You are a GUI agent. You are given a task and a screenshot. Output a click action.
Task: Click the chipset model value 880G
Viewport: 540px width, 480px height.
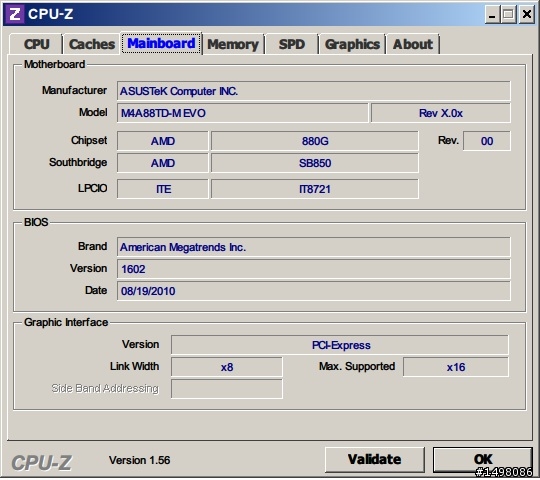click(315, 141)
